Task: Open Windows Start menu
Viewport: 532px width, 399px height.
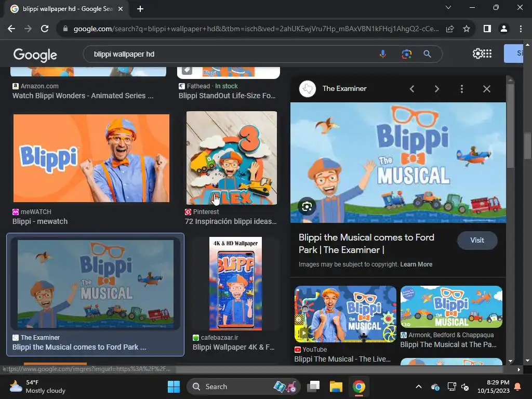Action: (174, 387)
